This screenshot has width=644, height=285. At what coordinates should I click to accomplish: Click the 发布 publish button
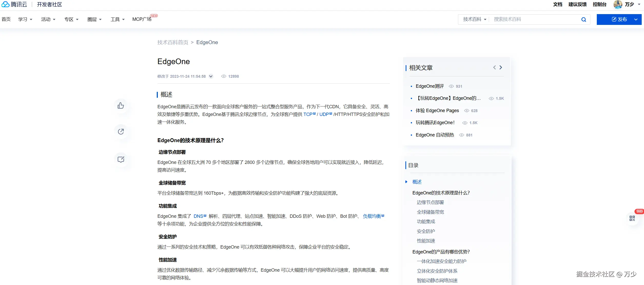619,19
